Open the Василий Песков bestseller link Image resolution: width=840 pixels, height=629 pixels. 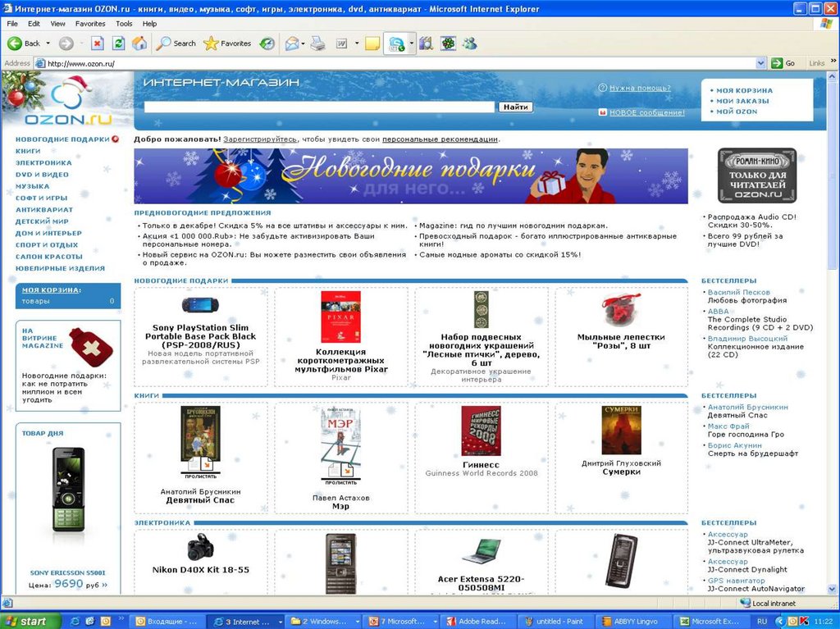[739, 293]
